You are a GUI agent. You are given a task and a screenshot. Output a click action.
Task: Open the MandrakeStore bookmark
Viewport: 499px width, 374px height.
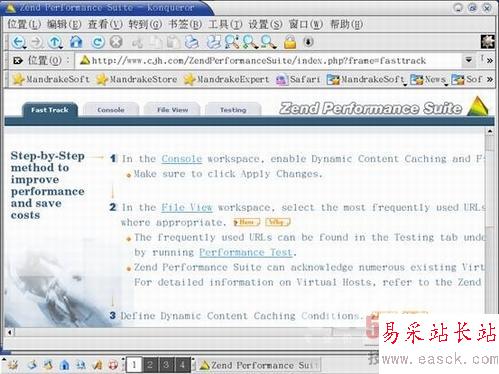point(137,79)
